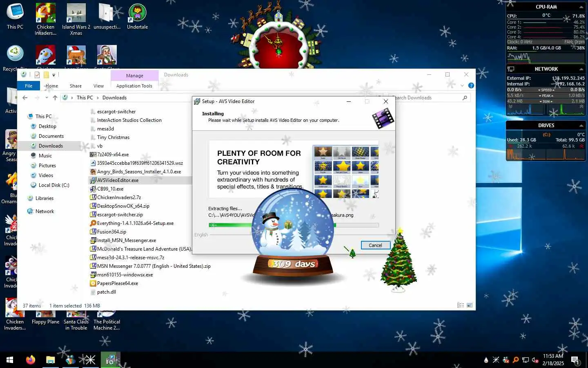Select Local Disk (C:) in navigation pane
The height and width of the screenshot is (368, 588).
click(53, 185)
